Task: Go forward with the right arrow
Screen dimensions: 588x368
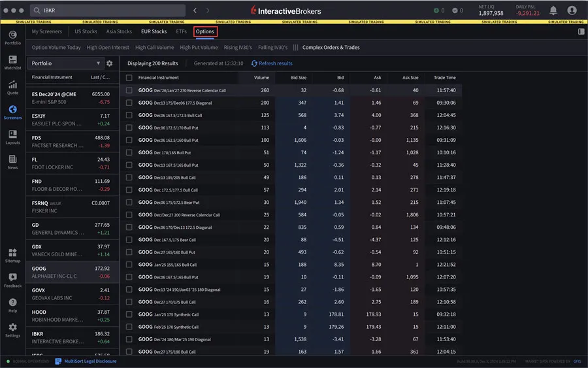Action: pyautogui.click(x=208, y=10)
